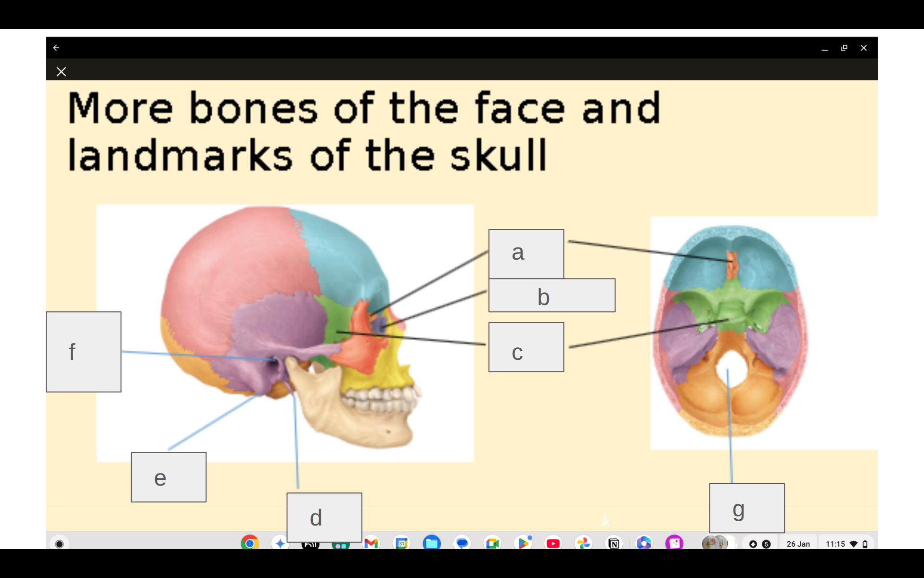Launch the Gemini assistant

[281, 543]
